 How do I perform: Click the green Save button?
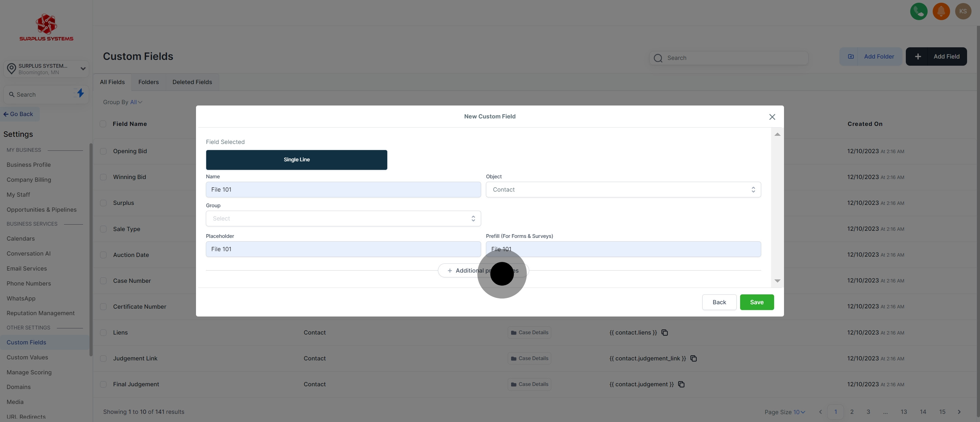[x=756, y=302]
